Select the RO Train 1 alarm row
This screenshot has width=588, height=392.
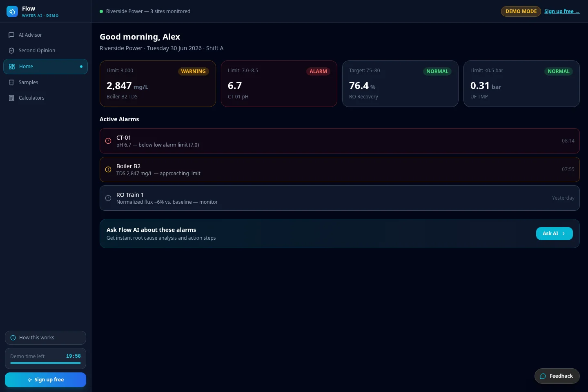[x=340, y=198]
